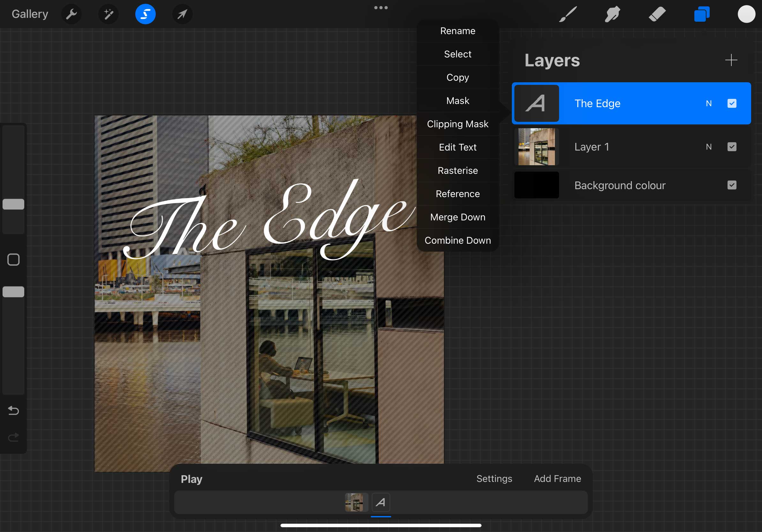Tap Add Frame button

(557, 479)
